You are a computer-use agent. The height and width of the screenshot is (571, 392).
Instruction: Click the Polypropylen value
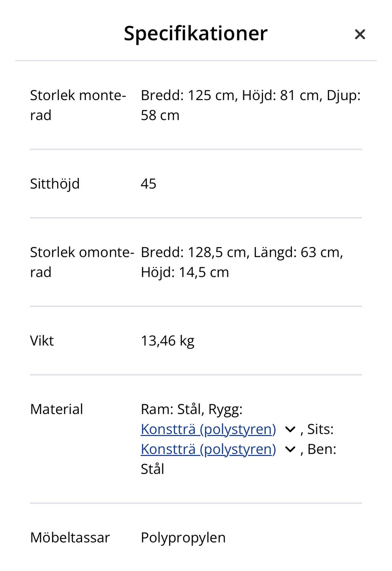coord(183,538)
